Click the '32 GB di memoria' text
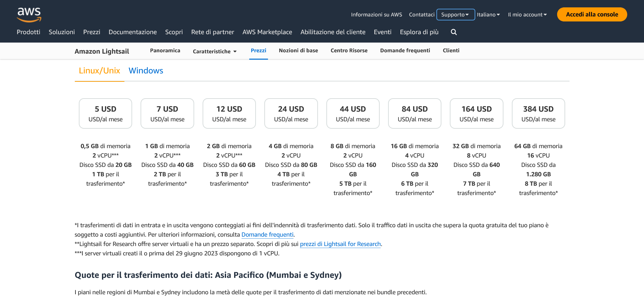 click(x=476, y=146)
